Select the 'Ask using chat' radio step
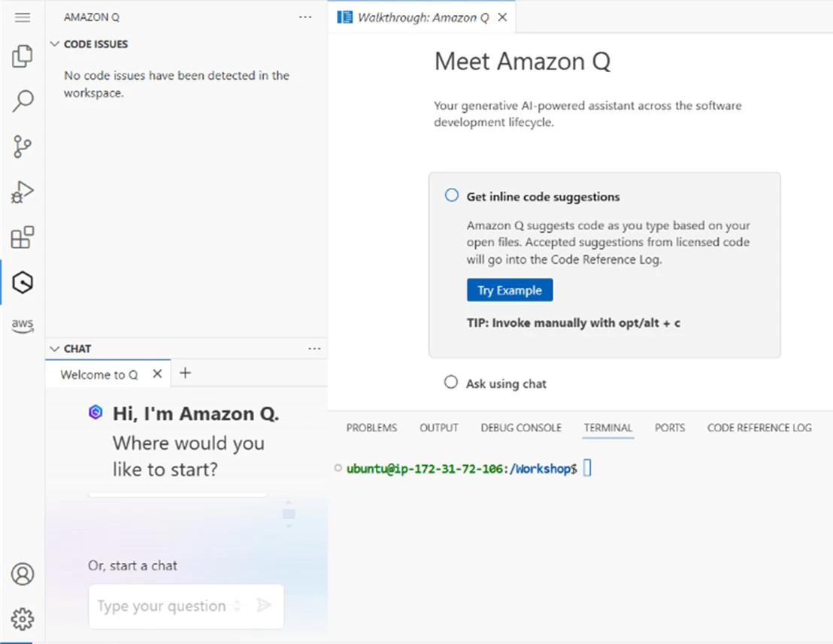 tap(450, 382)
